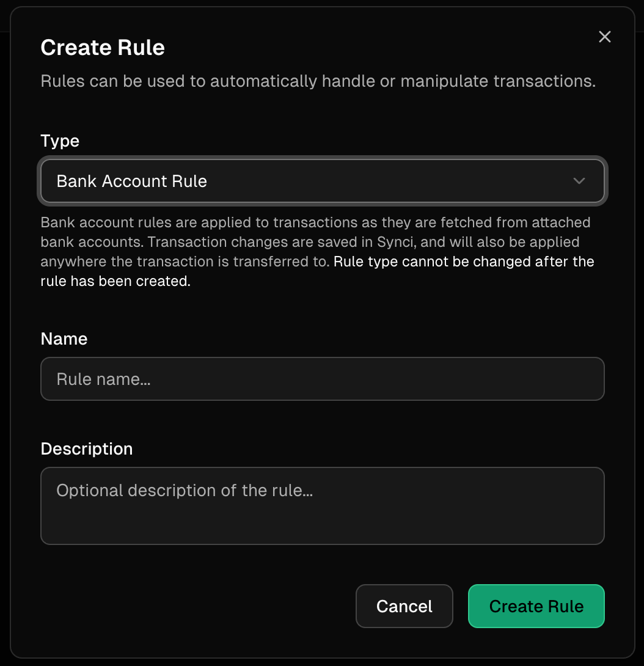Click the subtitle about automatically handling transactions
Viewport: 644px width, 666px height.
(x=318, y=81)
